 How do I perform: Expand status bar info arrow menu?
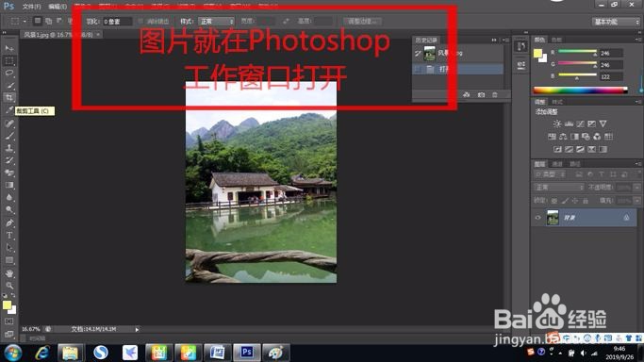pos(137,329)
